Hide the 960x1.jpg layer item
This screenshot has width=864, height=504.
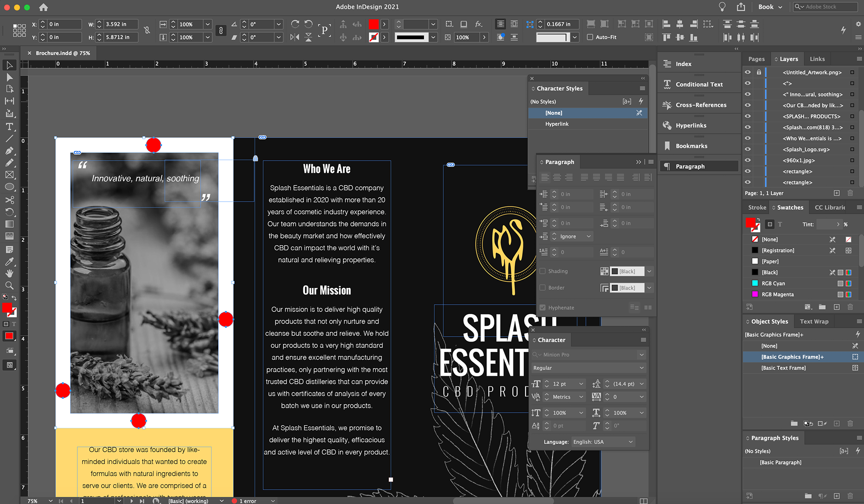[x=748, y=161]
